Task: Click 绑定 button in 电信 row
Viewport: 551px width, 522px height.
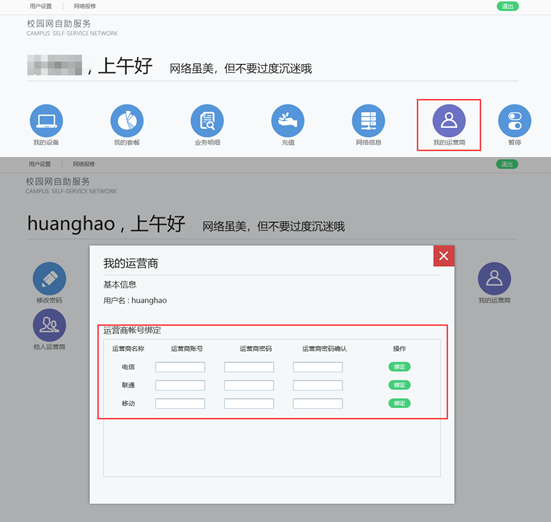Action: pyautogui.click(x=399, y=367)
